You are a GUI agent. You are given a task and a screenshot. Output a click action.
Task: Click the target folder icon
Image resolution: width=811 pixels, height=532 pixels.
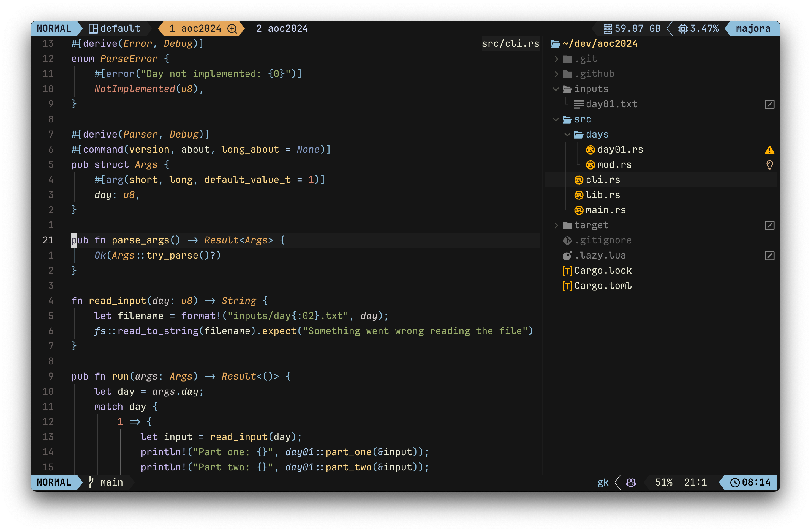[x=567, y=226]
